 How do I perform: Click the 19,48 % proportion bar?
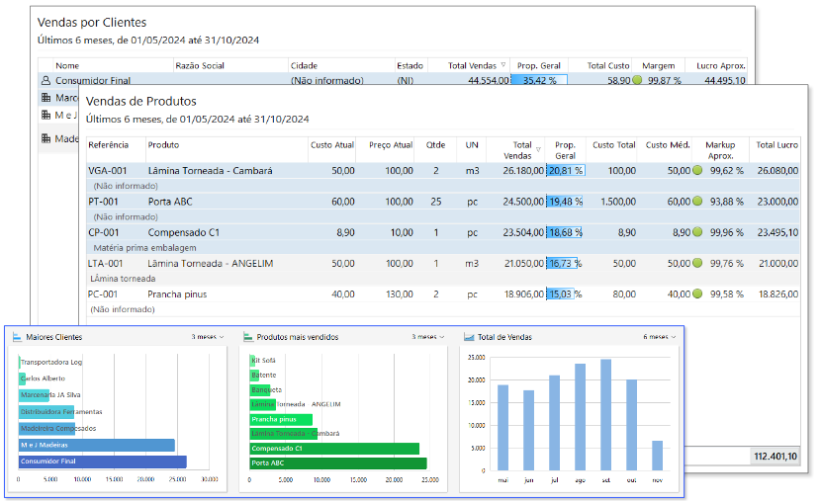click(565, 201)
